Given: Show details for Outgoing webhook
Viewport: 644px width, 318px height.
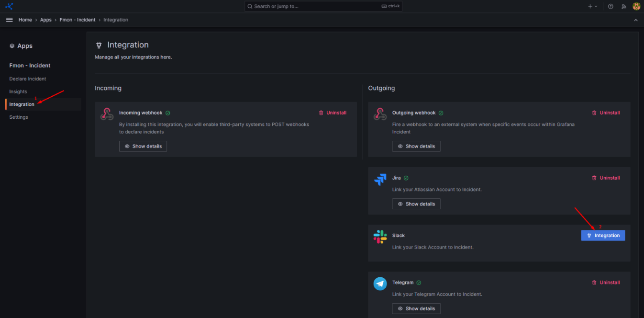Looking at the screenshot, I should pos(416,146).
